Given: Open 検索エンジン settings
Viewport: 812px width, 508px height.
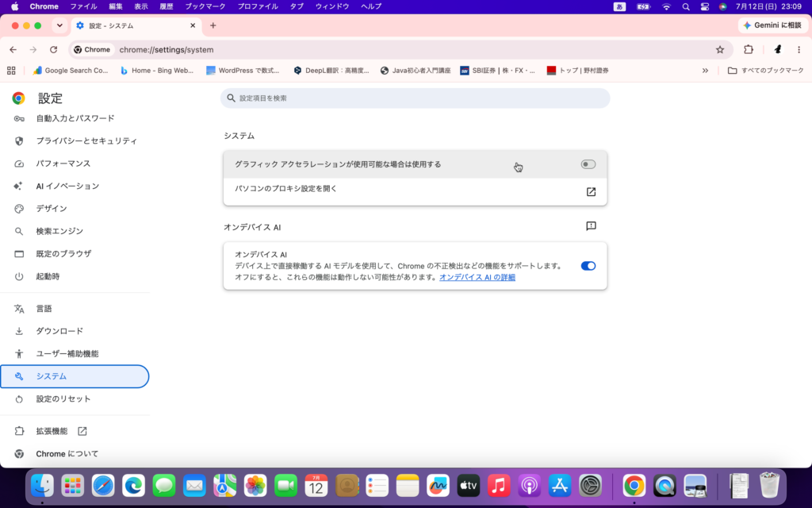Looking at the screenshot, I should pos(75,231).
